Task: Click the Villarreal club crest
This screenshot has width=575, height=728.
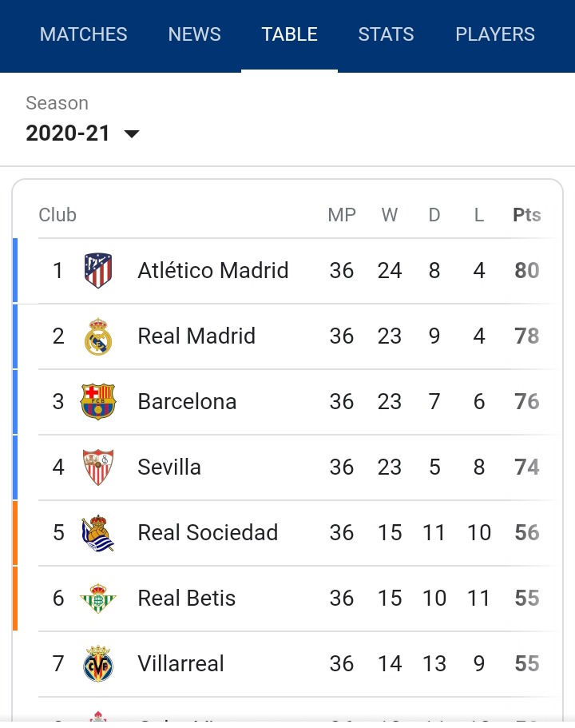Action: pyautogui.click(x=98, y=663)
